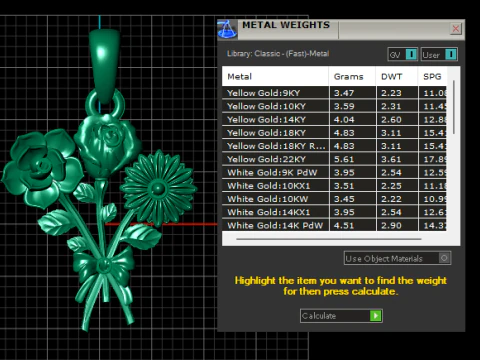Click the 2.60 DWT value
Image resolution: width=480 pixels, height=360 pixels.
[391, 120]
